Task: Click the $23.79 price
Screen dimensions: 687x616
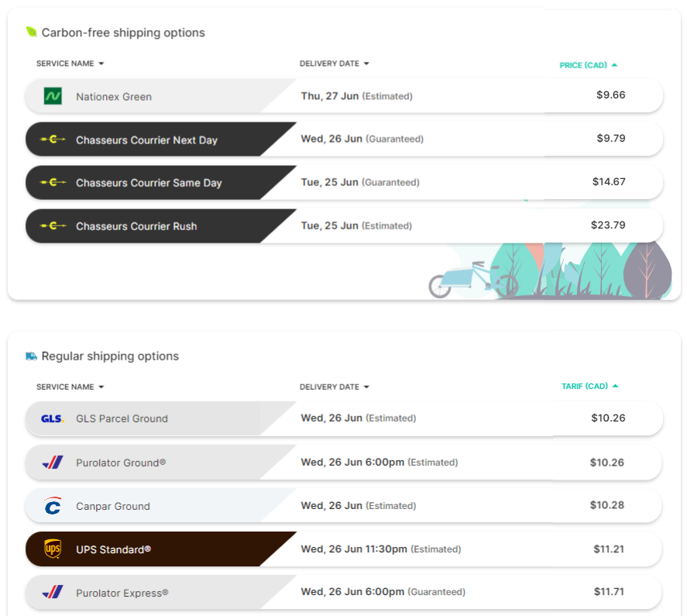Action: [x=608, y=225]
